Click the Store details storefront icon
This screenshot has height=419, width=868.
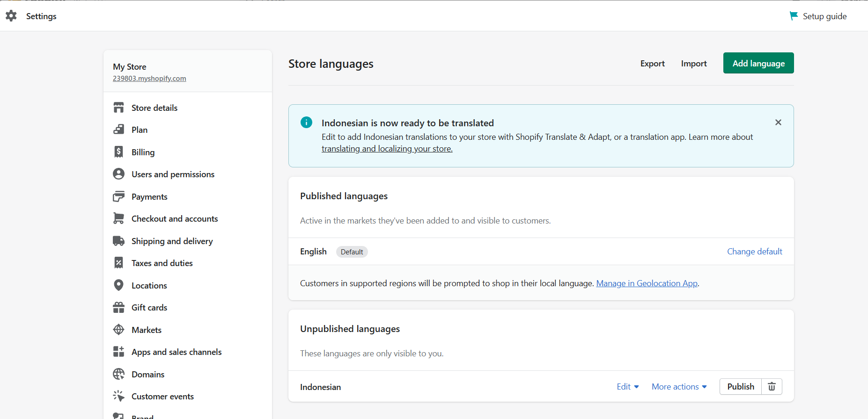(119, 108)
